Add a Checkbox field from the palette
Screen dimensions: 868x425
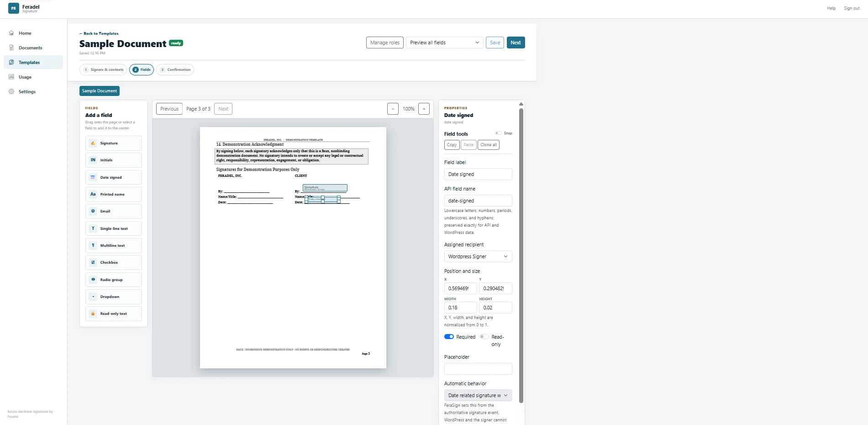coord(113,262)
